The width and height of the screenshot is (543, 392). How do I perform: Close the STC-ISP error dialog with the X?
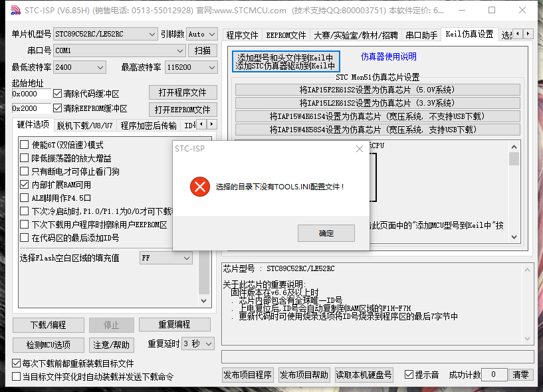click(360, 149)
